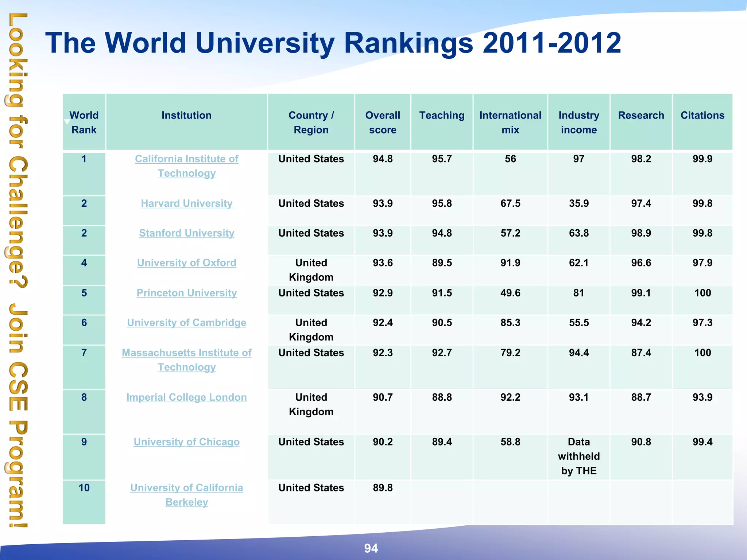Screen dimensions: 747x560
Task: Open the Stanford University link
Action: (x=186, y=233)
